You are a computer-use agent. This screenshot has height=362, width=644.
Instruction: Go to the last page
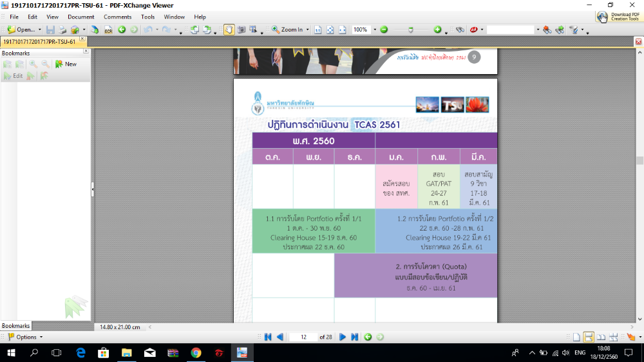tap(355, 337)
